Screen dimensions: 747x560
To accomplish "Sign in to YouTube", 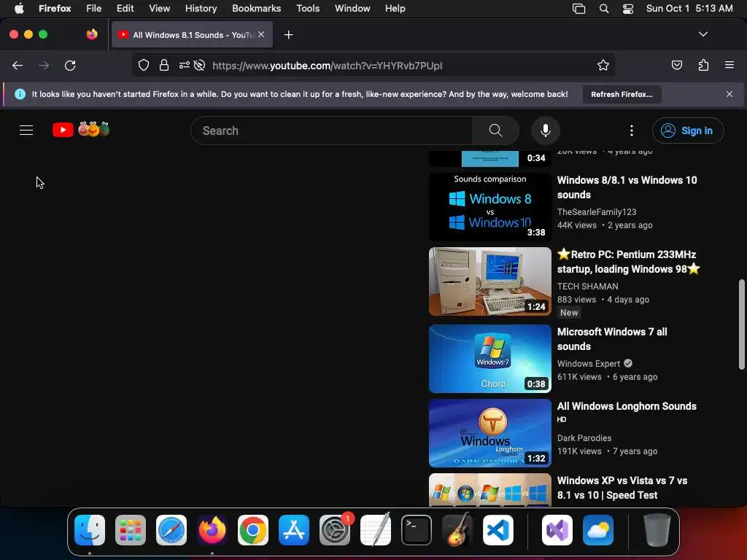I will coord(688,131).
